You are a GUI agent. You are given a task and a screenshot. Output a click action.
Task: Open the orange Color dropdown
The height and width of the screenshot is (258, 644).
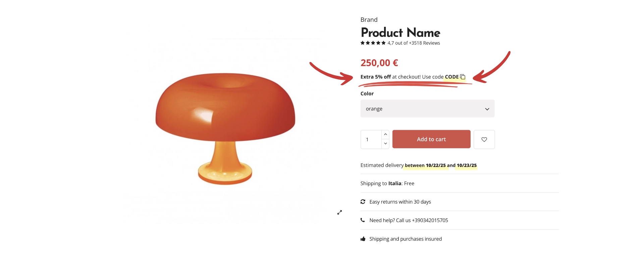[427, 109]
